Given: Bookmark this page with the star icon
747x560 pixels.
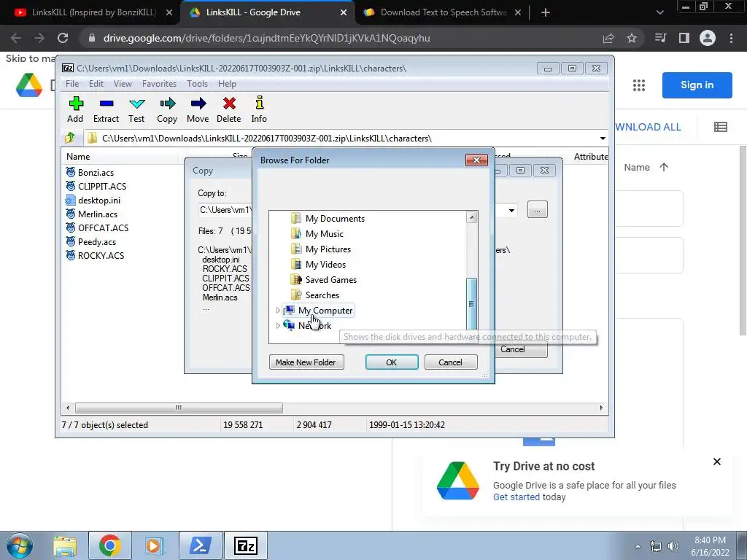Looking at the screenshot, I should [632, 38].
